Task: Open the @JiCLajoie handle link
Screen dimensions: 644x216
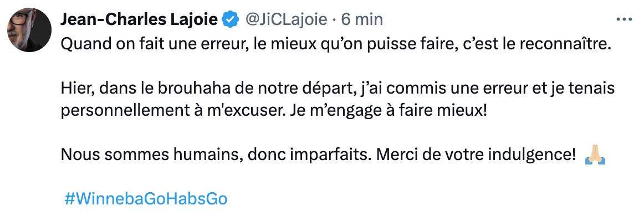Action: click(x=286, y=19)
